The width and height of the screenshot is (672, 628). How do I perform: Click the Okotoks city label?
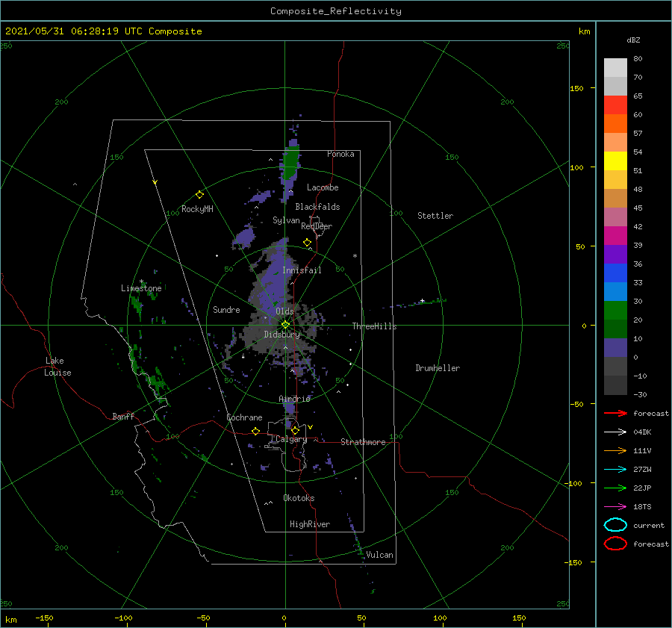(x=299, y=498)
